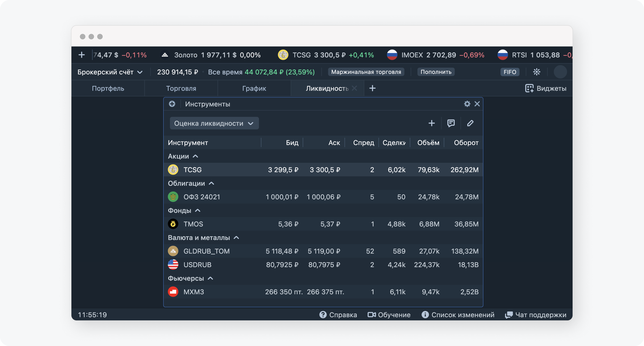
Task: Sort by the Объём column header
Action: point(428,143)
